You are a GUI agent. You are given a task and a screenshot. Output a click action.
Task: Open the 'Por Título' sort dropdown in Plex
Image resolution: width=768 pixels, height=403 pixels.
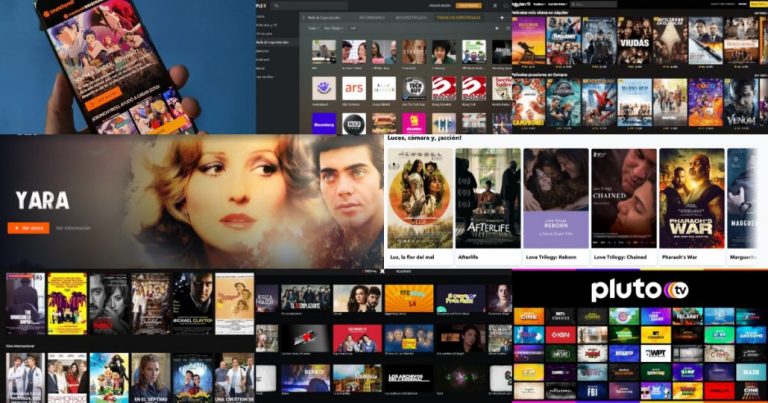(334, 28)
